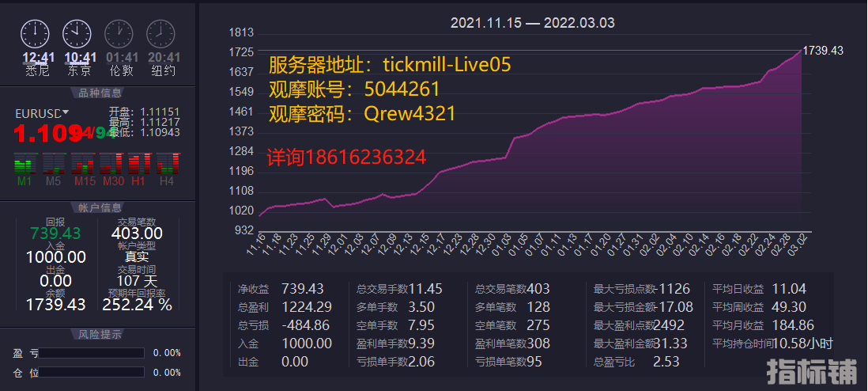The height and width of the screenshot is (391, 868).
Task: Click 多单手数 3.50 stat
Action: point(395,307)
